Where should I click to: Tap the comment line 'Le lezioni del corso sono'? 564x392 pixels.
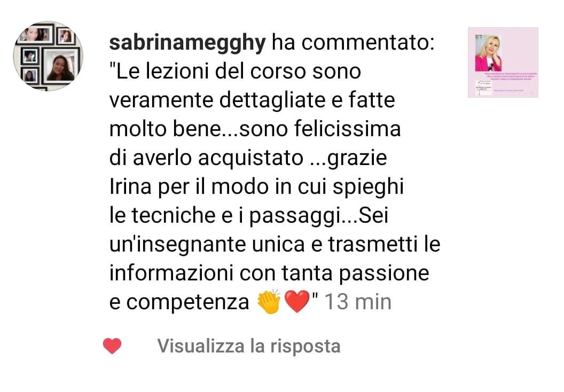click(235, 71)
